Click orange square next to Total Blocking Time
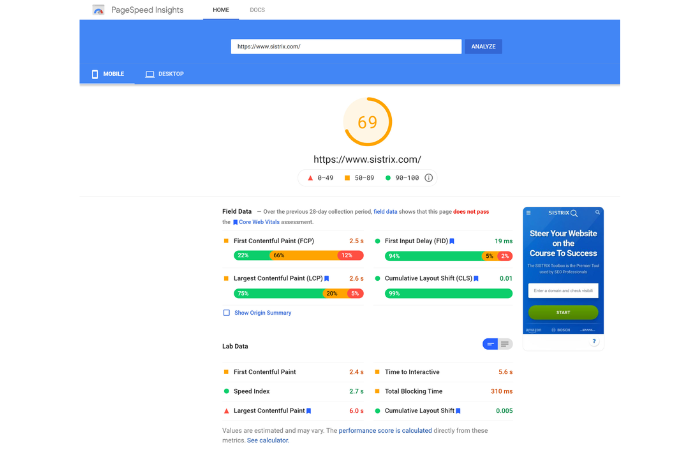 coord(377,391)
